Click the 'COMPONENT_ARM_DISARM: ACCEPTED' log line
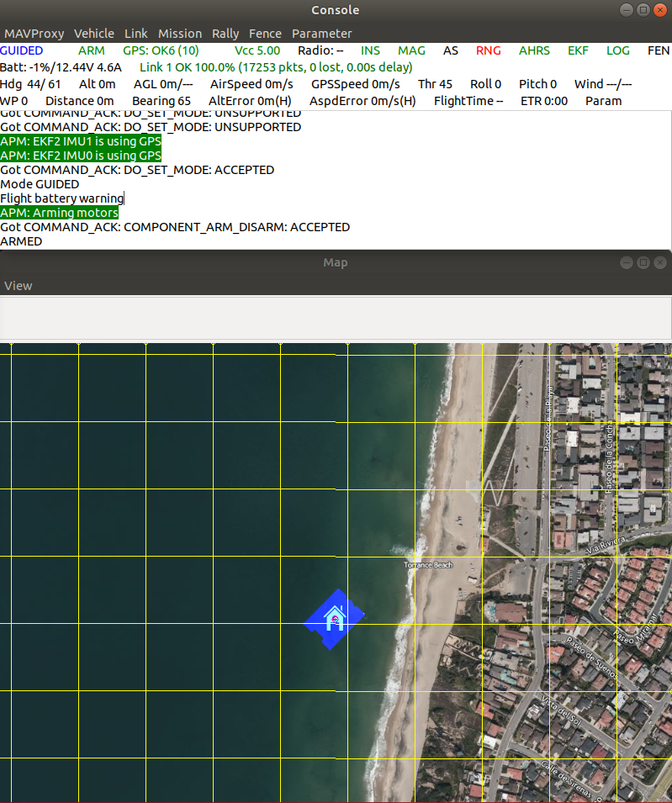The height and width of the screenshot is (803, 672). pyautogui.click(x=175, y=227)
